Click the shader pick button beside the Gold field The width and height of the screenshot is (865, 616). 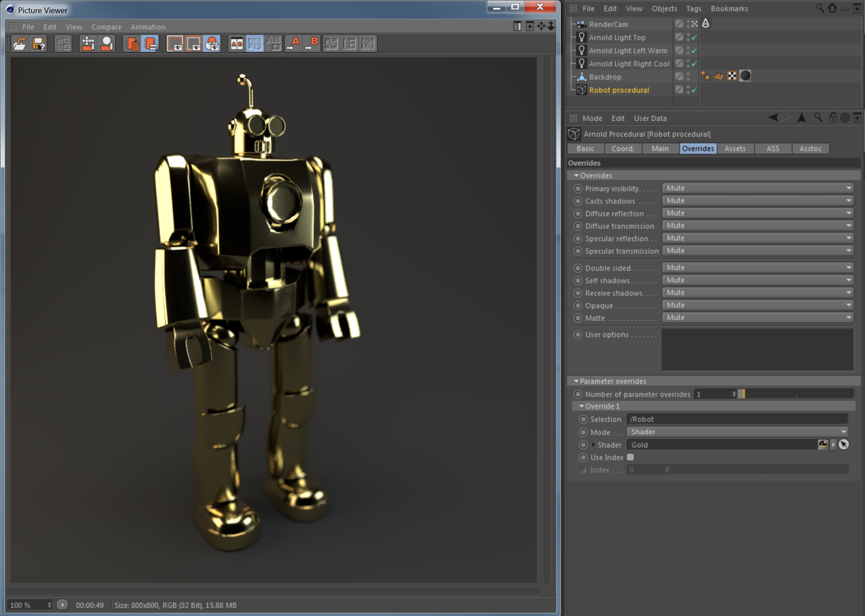point(844,444)
